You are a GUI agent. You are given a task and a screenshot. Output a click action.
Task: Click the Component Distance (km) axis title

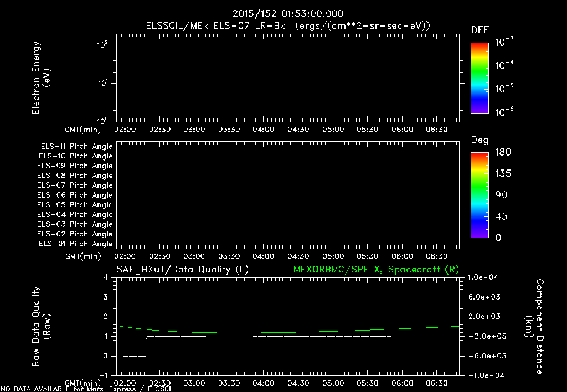coord(534,326)
